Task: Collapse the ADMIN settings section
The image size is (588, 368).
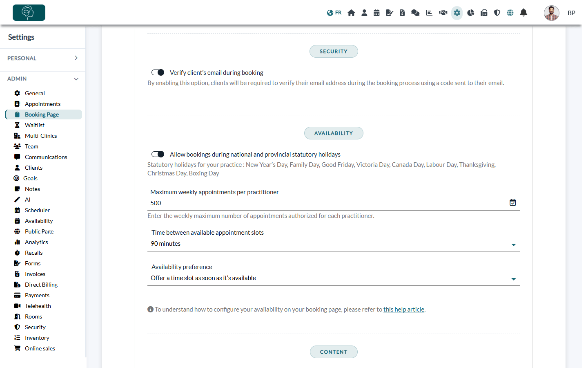Action: pyautogui.click(x=42, y=79)
